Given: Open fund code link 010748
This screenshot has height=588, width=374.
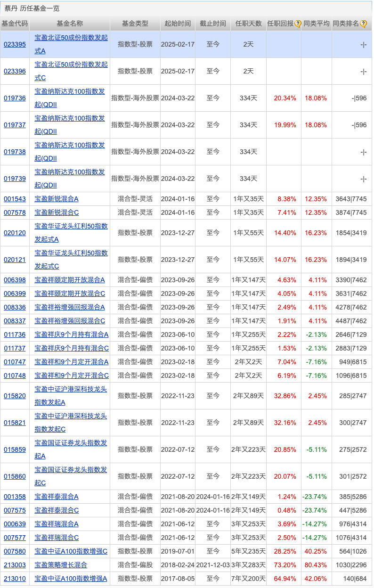Looking at the screenshot, I should (15, 376).
